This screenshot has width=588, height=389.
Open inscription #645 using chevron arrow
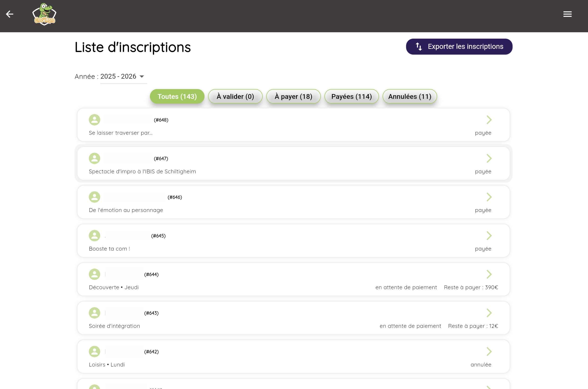[x=489, y=236]
